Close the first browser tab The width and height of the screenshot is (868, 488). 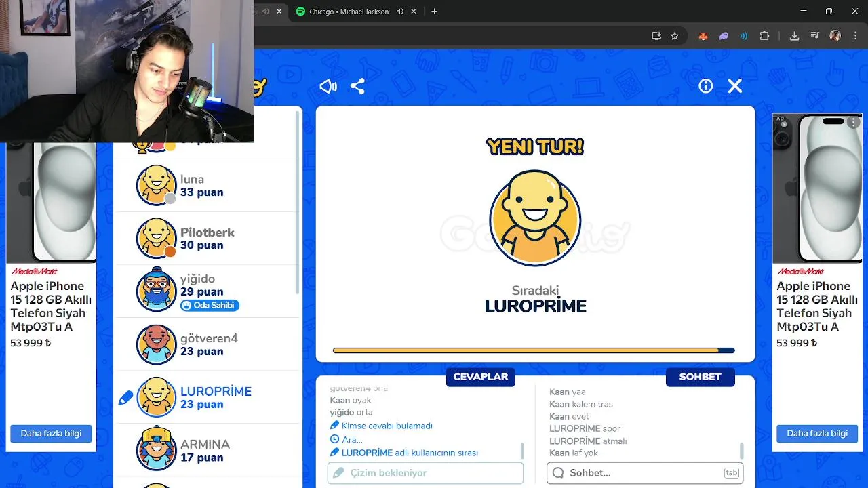click(280, 12)
